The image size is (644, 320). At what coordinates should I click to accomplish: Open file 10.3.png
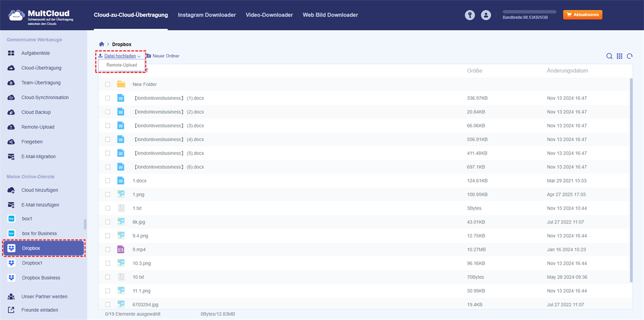click(x=142, y=264)
